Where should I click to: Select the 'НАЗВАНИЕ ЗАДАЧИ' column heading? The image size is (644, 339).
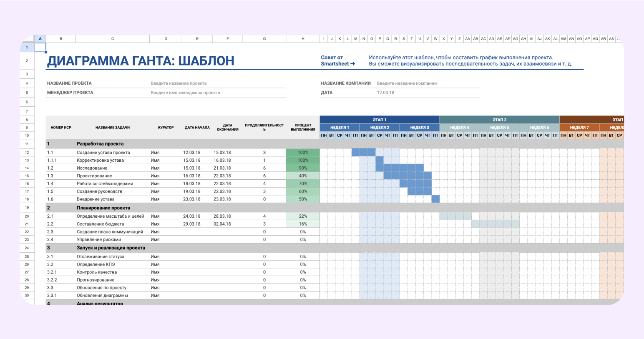pyautogui.click(x=113, y=128)
